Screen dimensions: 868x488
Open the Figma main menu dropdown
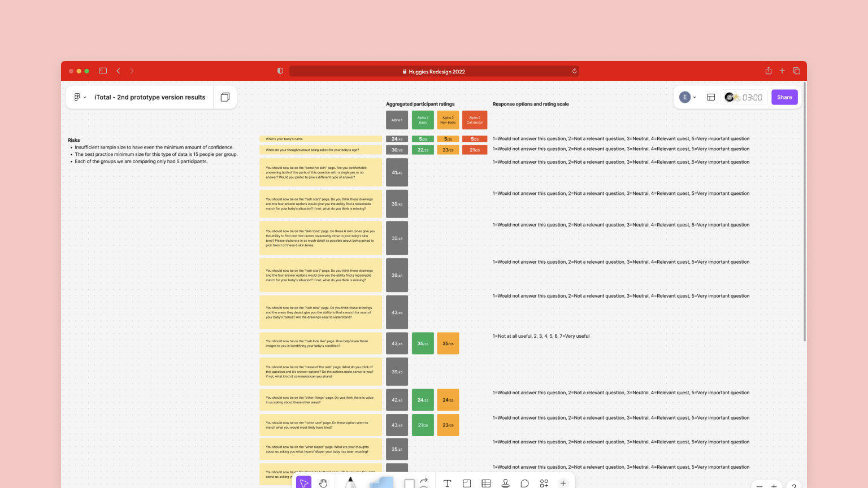(80, 97)
